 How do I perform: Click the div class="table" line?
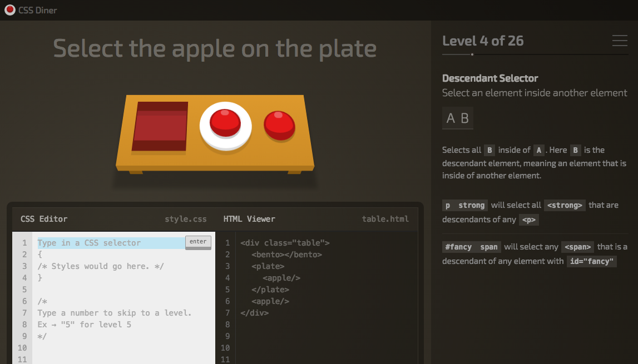click(285, 243)
